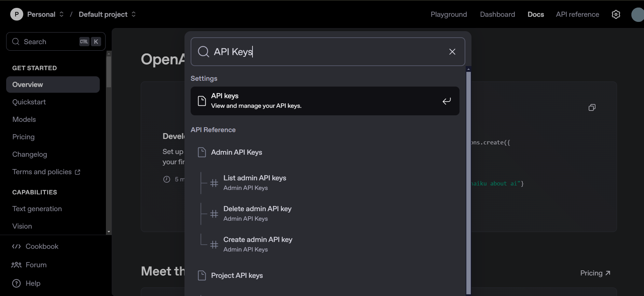Click the Help question mark icon
644x296 pixels.
pos(16,283)
